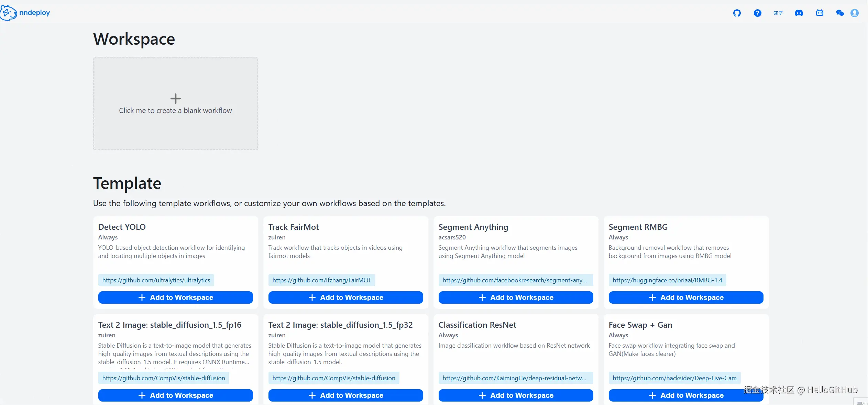Open the Deep-Live-Cam GitHub link
This screenshot has width=868, height=405.
coord(674,378)
